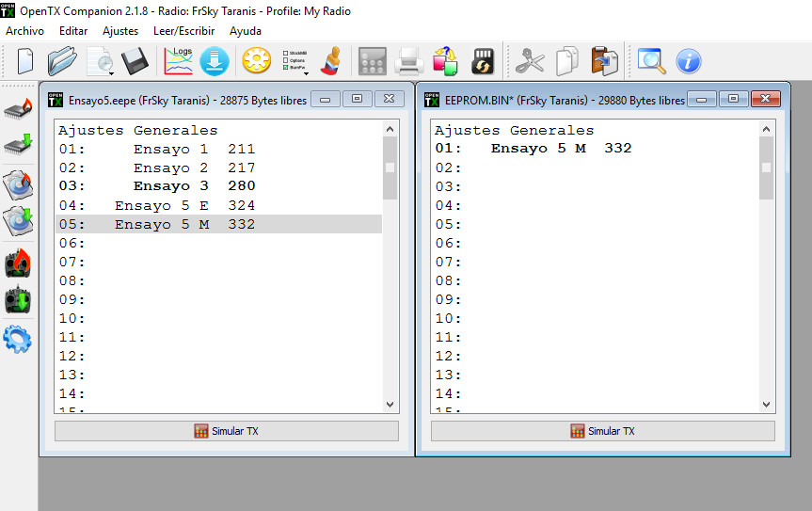
Task: Open the Ajustes menu
Action: coord(120,31)
